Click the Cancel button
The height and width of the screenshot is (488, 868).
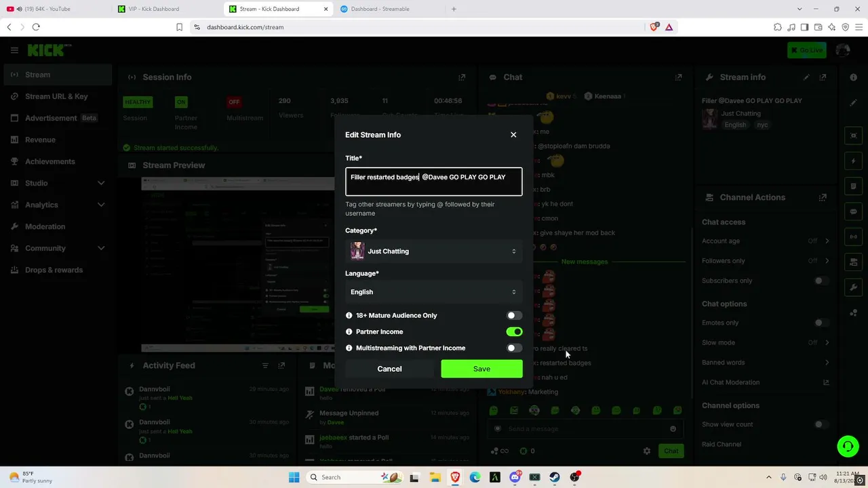tap(389, 369)
